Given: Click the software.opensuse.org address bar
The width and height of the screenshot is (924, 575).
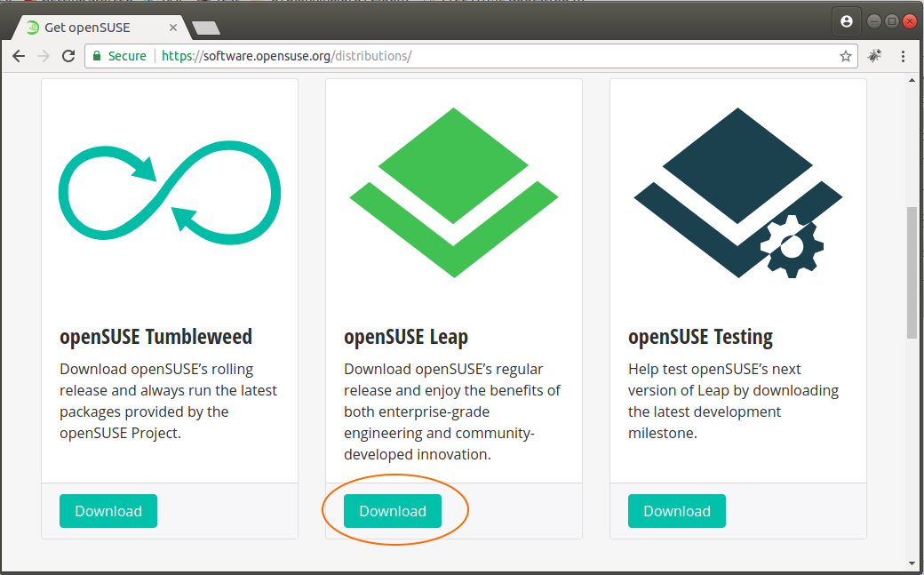Looking at the screenshot, I should 472,56.
